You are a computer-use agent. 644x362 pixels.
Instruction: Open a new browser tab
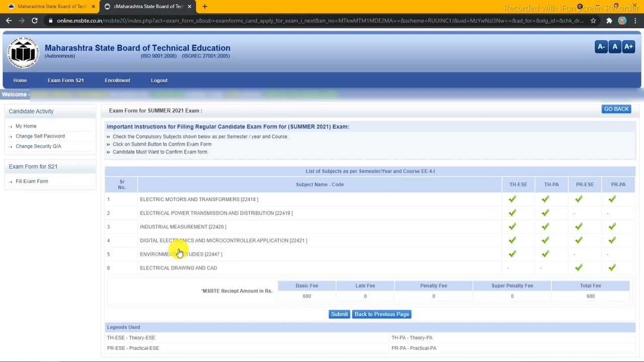tap(204, 7)
